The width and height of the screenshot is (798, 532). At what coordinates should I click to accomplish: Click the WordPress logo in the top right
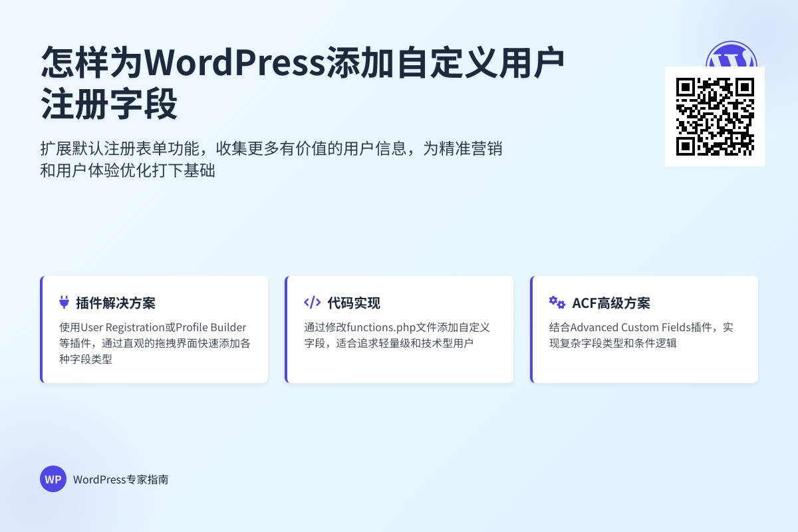(x=731, y=54)
